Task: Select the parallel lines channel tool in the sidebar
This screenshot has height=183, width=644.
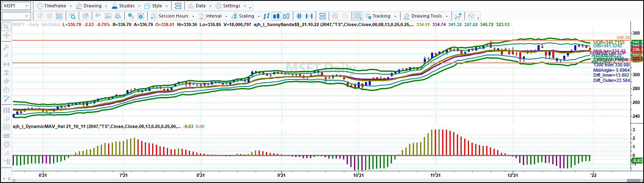Action: click(x=6, y=81)
